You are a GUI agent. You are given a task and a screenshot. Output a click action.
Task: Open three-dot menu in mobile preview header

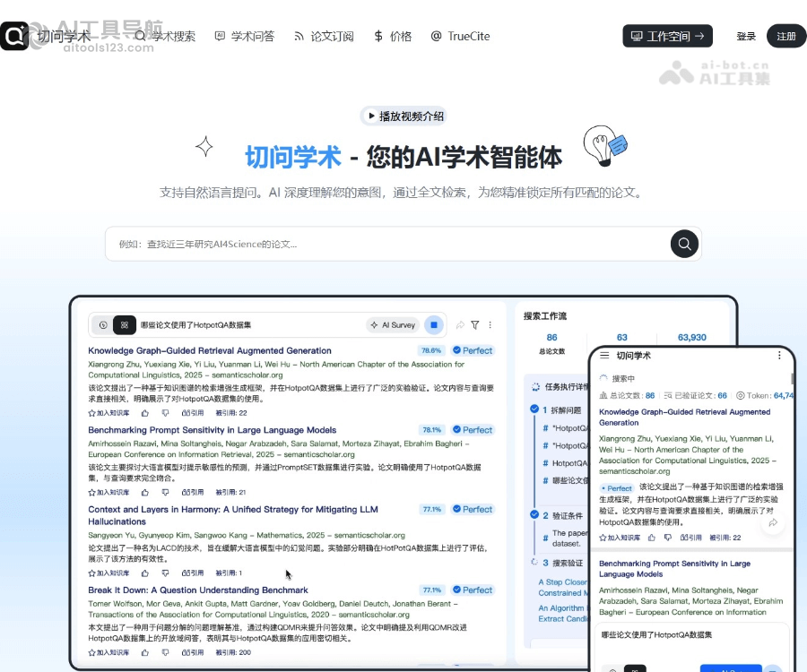[x=779, y=356]
